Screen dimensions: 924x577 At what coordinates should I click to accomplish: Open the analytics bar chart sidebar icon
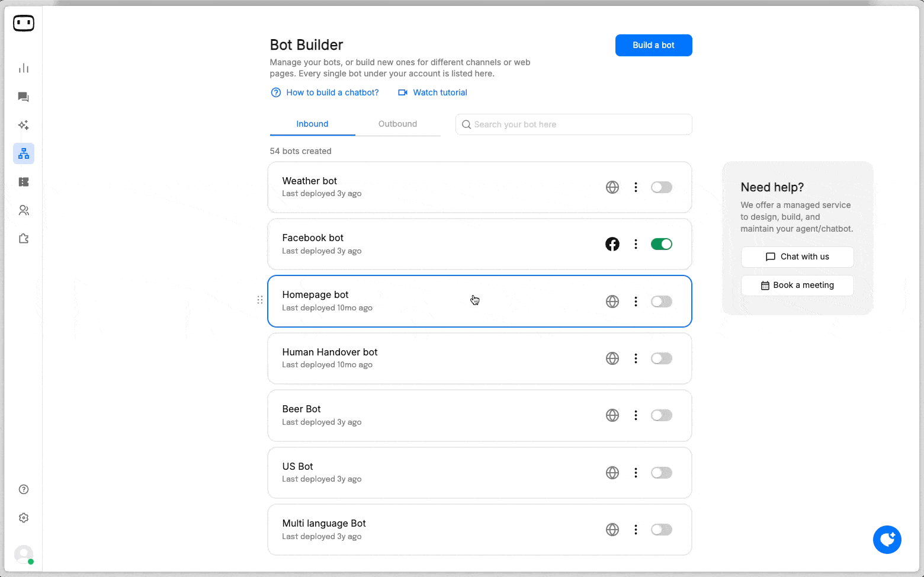coord(24,68)
